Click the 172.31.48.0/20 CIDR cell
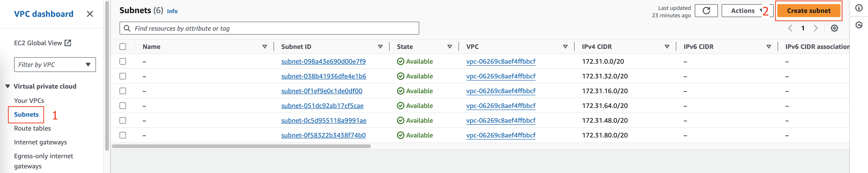This screenshot has width=868, height=173. pos(605,121)
